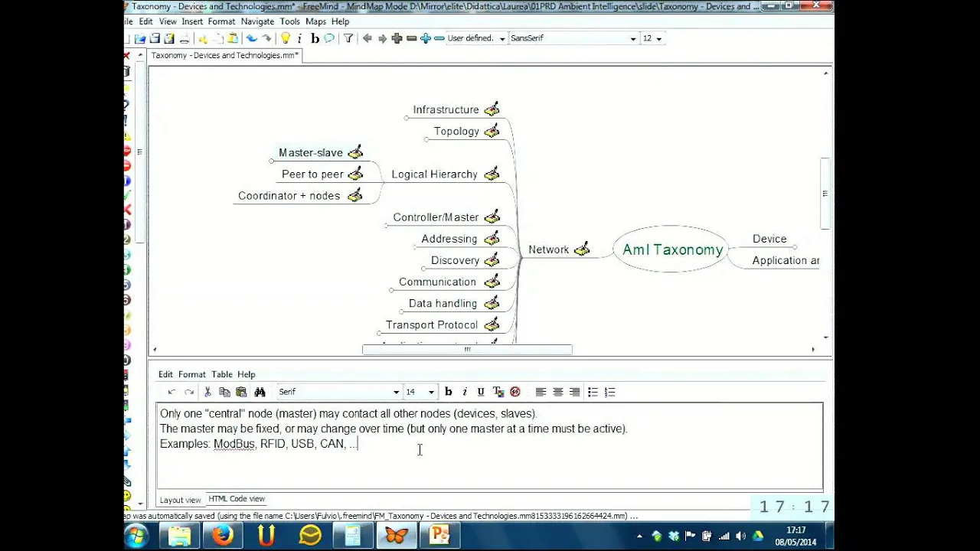This screenshot has height=551, width=980.
Task: Apply italic in note editor
Action: click(465, 392)
